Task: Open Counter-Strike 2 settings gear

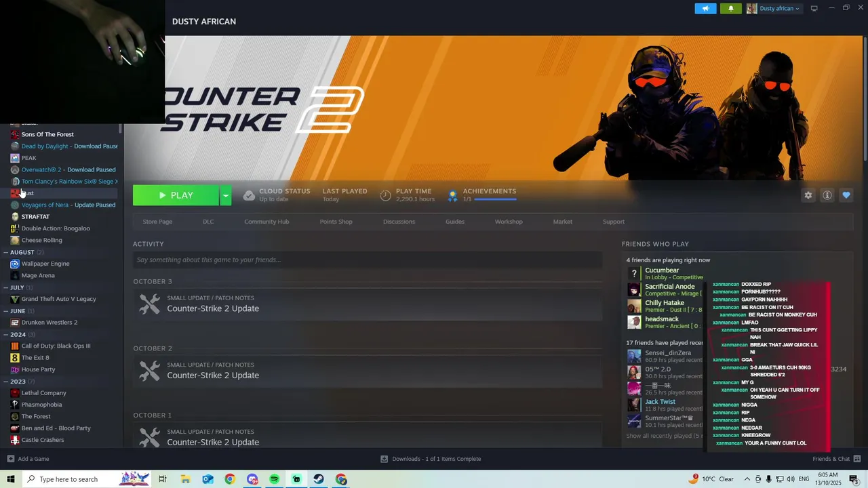Action: (x=808, y=195)
